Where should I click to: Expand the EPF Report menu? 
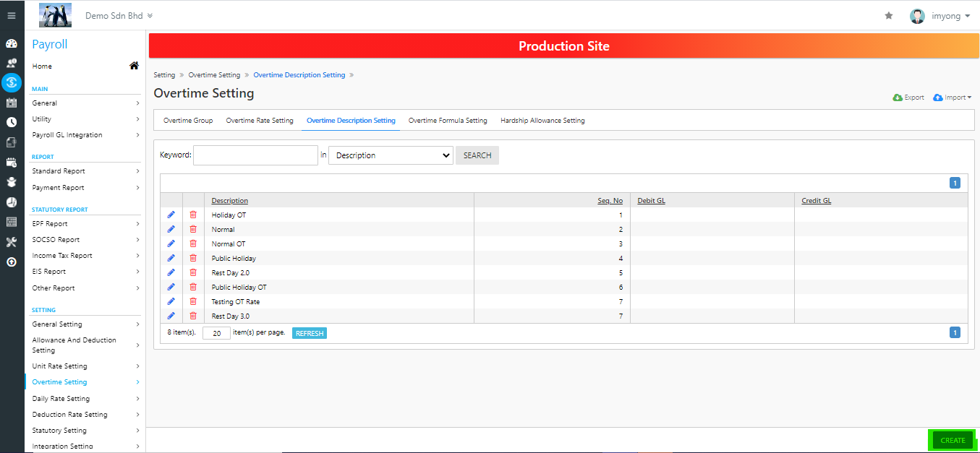[85, 224]
